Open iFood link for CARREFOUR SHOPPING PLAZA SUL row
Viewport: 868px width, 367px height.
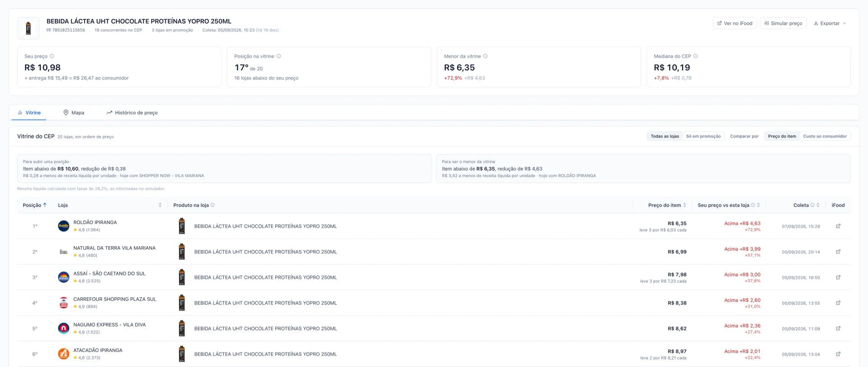[838, 303]
